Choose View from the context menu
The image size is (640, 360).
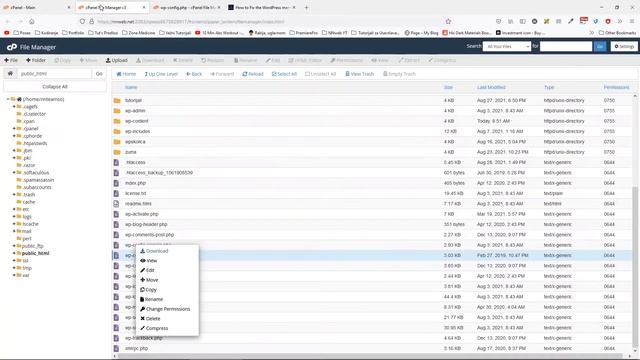tap(149, 261)
